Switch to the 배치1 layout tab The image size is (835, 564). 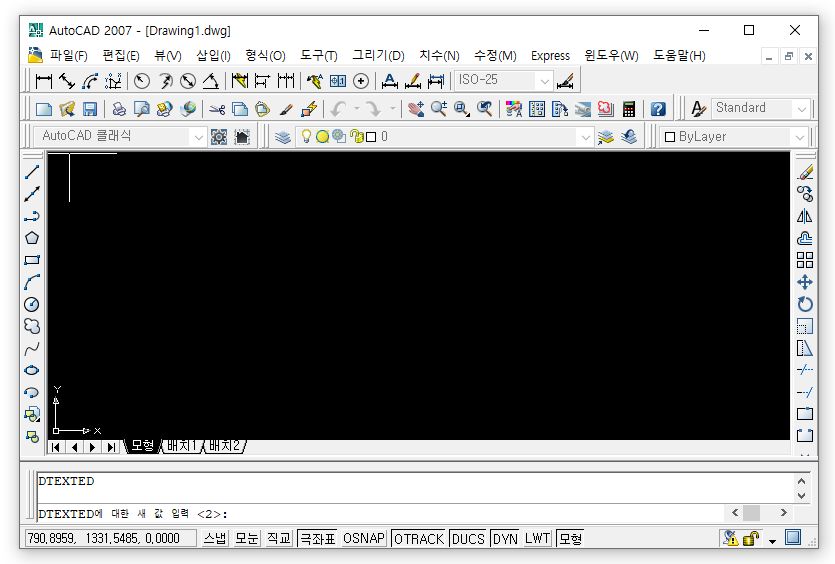tap(182, 446)
